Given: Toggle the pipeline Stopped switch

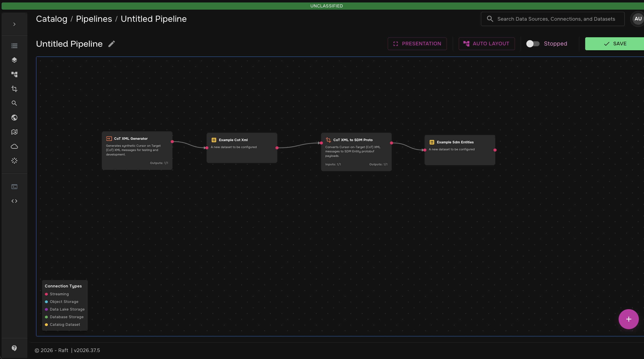Looking at the screenshot, I should tap(533, 44).
